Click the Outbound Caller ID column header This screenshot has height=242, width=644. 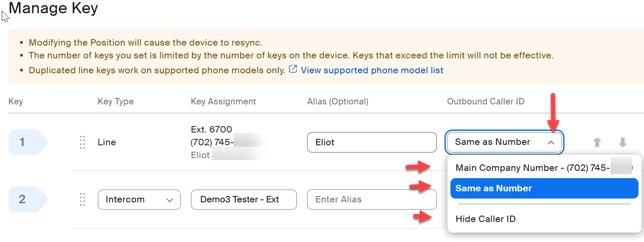(x=486, y=101)
